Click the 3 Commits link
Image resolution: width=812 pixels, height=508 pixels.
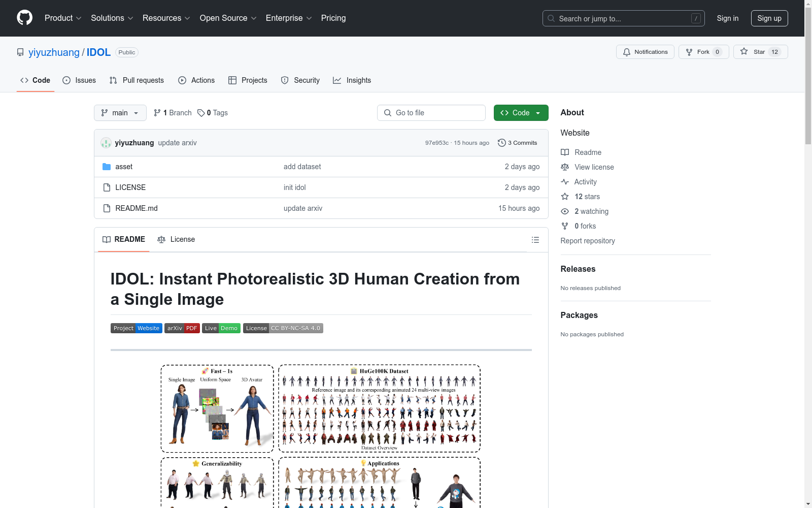tap(518, 143)
